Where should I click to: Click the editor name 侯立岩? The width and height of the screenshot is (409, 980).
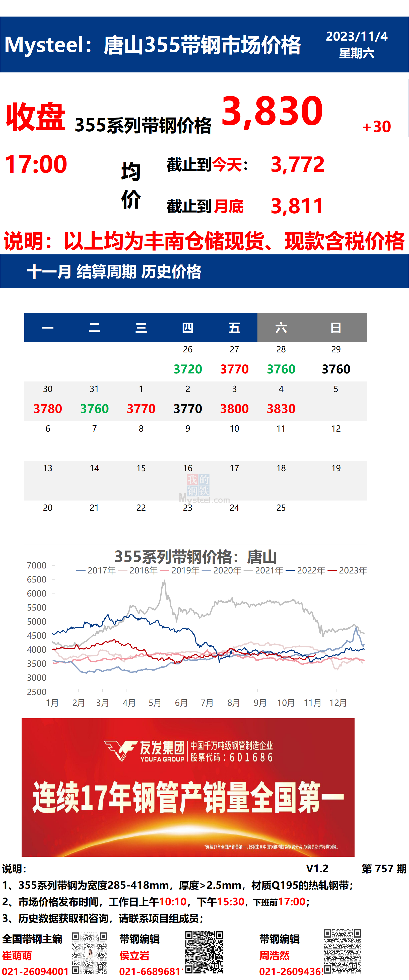134,955
